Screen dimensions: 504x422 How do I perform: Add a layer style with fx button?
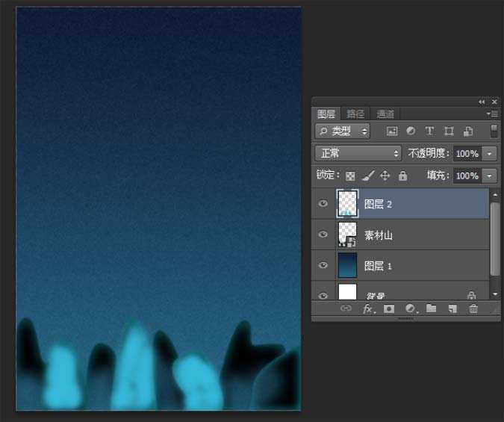tap(368, 308)
